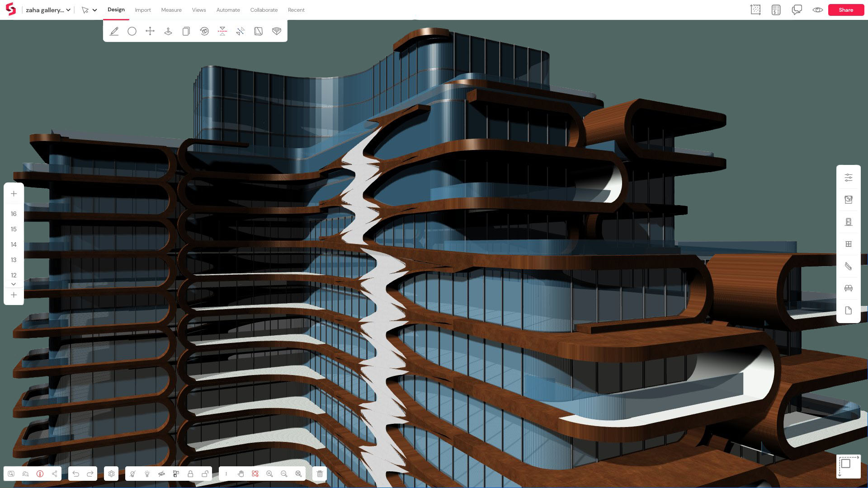The width and height of the screenshot is (868, 488).
Task: Open the Views tab
Action: pyautogui.click(x=199, y=10)
